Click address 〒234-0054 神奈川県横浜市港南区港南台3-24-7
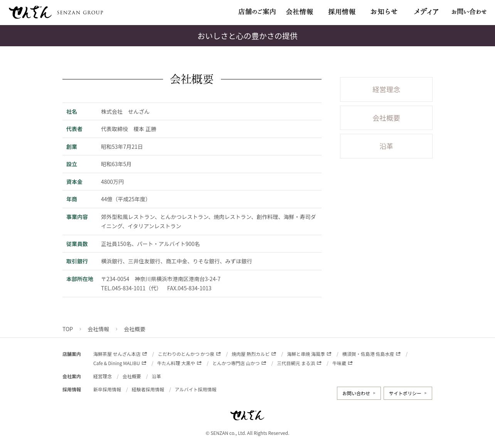The height and width of the screenshot is (448, 495). [161, 279]
